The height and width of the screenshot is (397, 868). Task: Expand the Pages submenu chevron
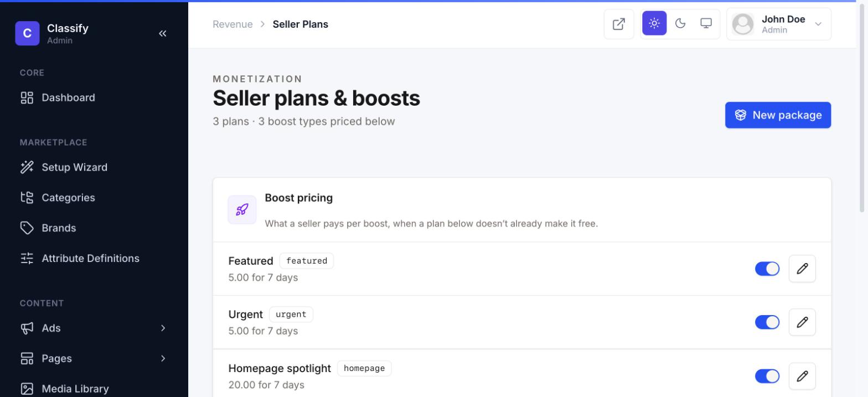pyautogui.click(x=163, y=359)
